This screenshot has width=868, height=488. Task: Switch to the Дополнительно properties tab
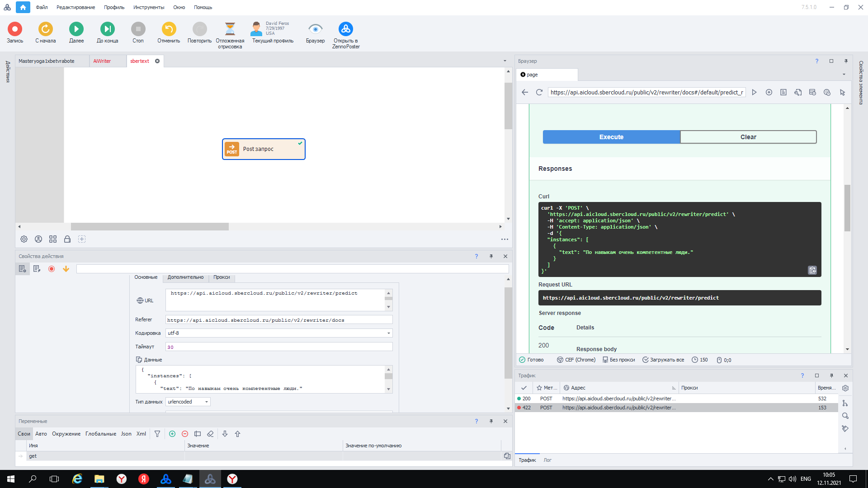point(185,277)
